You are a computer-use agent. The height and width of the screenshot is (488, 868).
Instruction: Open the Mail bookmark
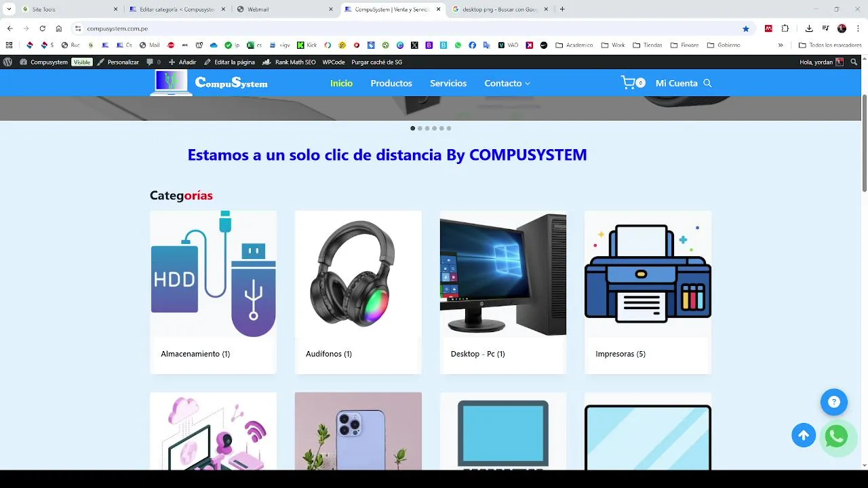(149, 45)
